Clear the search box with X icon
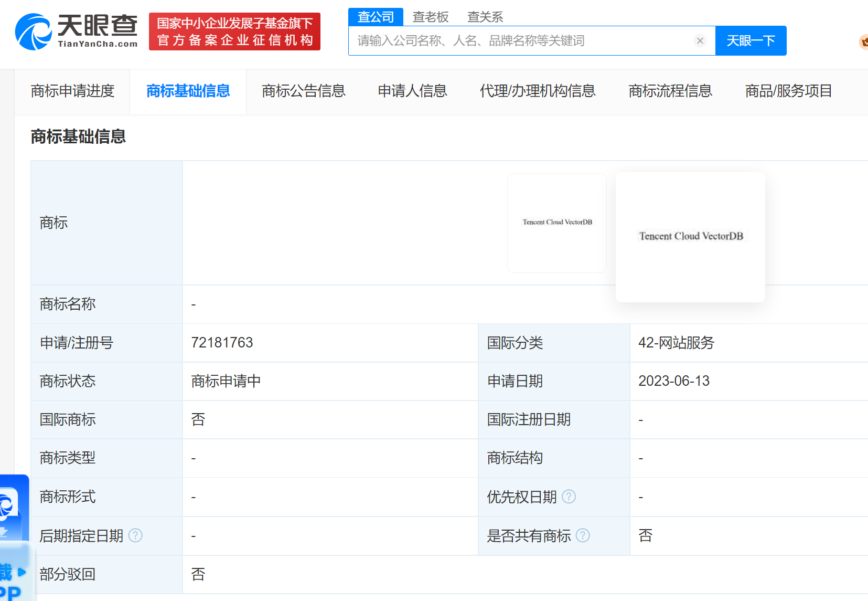 tap(700, 40)
